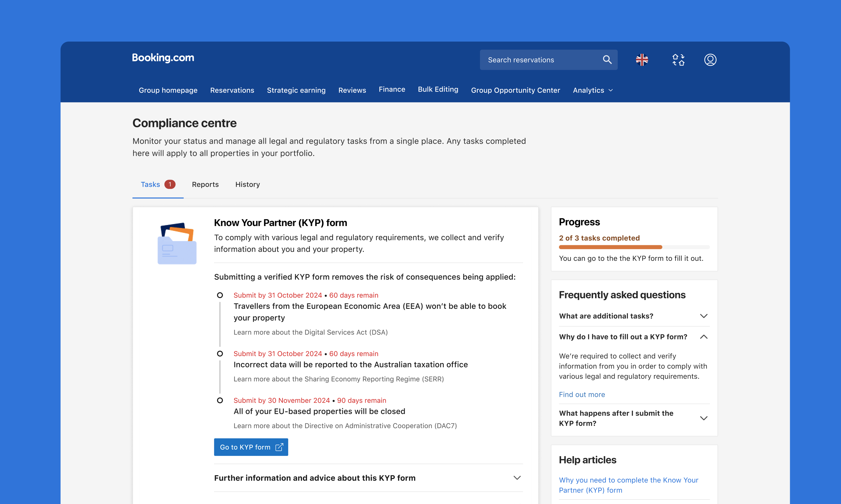
Task: Open the user account profile icon
Action: pyautogui.click(x=710, y=60)
